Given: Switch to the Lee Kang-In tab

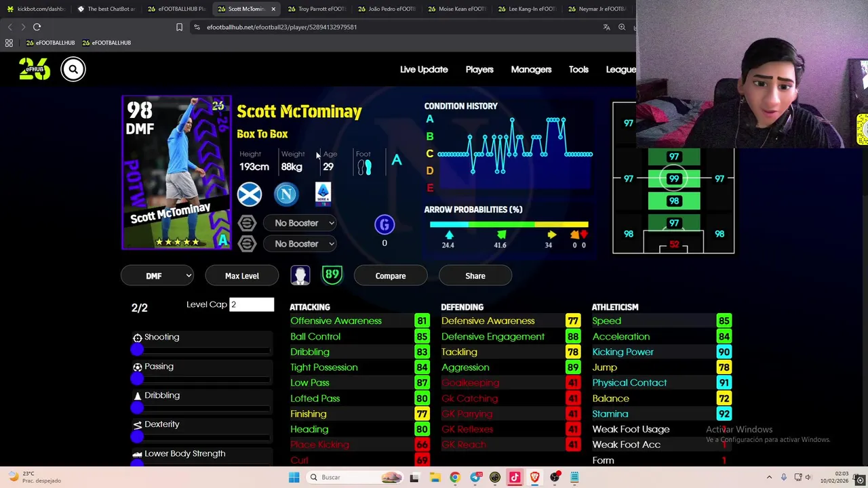Looking at the screenshot, I should click(x=526, y=9).
